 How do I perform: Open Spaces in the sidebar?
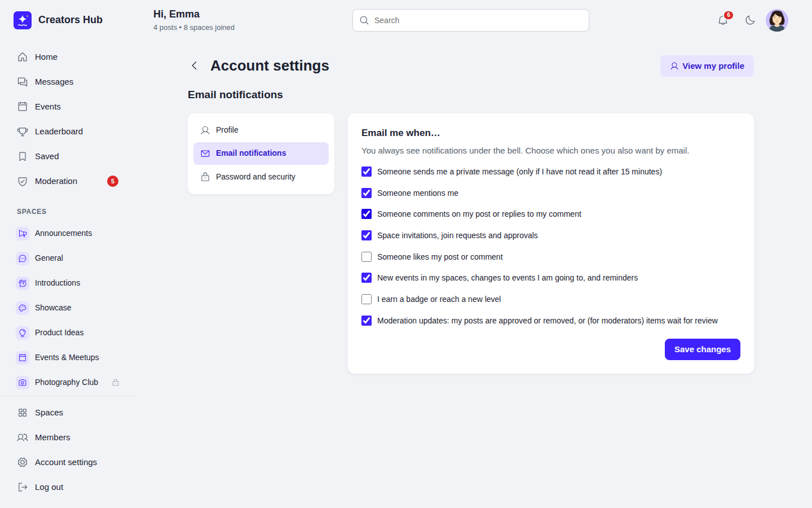[68, 413]
